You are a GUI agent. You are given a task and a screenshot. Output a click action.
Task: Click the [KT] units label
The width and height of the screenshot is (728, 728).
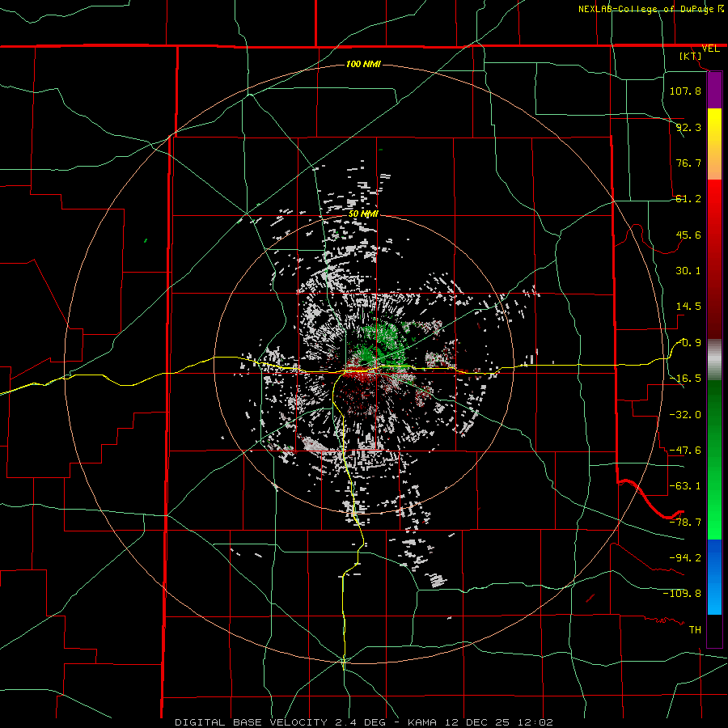coord(691,56)
